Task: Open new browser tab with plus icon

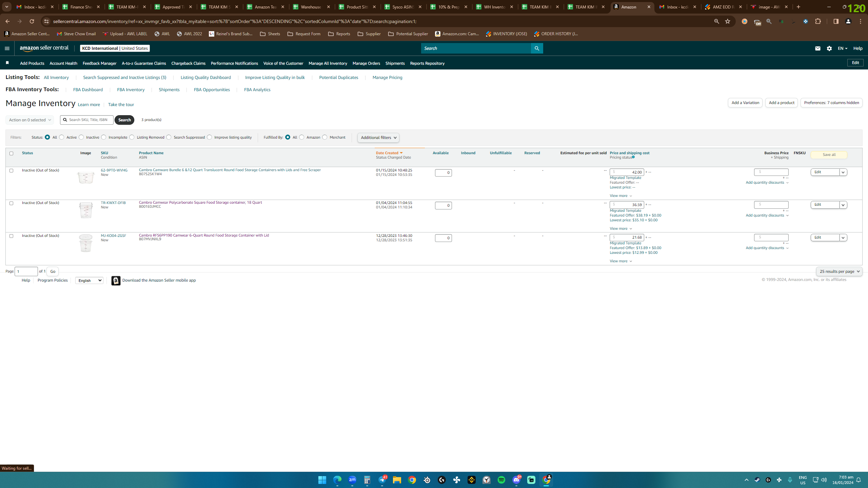Action: (798, 7)
